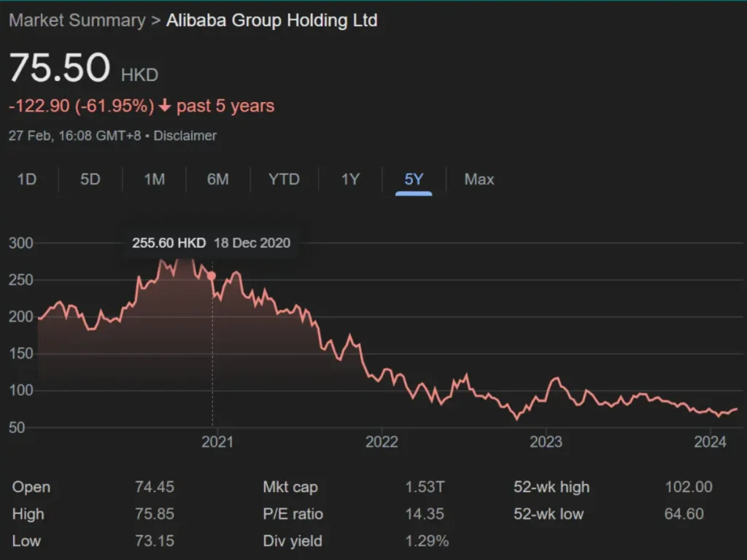Screen dimensions: 747x560
Task: Select the currently active 5Y tab
Action: tap(413, 179)
